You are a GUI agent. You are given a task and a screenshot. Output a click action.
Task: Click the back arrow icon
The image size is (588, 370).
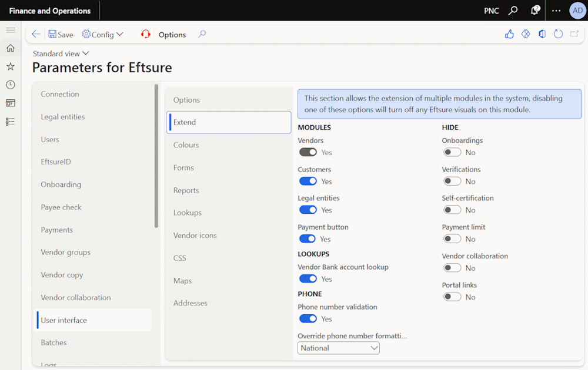click(36, 34)
